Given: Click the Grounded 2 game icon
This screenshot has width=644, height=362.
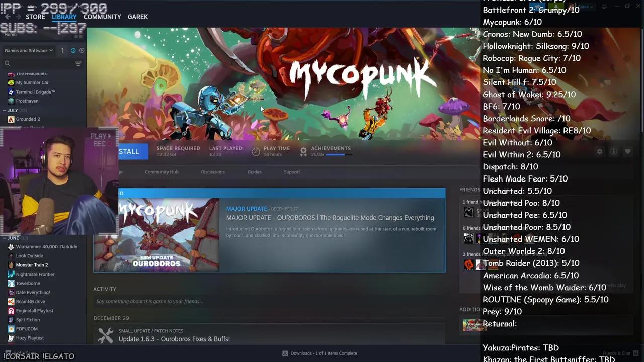Looking at the screenshot, I should point(11,119).
